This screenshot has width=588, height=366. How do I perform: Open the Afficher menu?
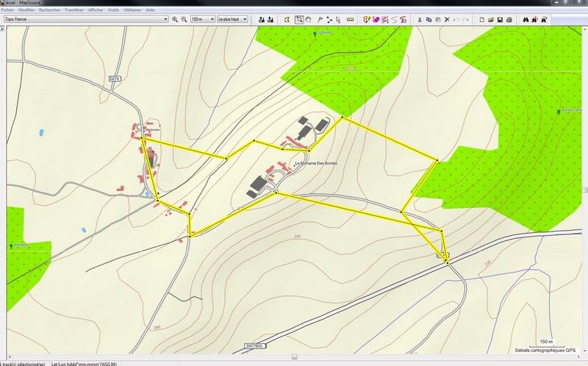point(96,10)
